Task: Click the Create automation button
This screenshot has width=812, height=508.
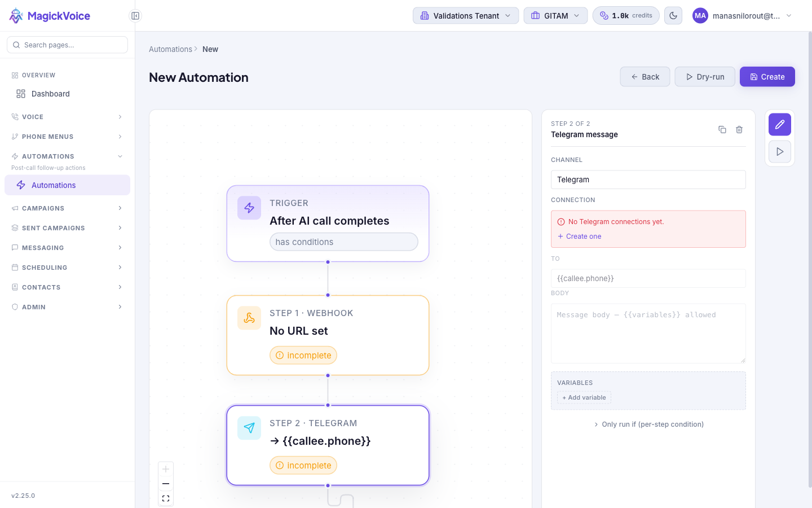Action: pos(767,77)
